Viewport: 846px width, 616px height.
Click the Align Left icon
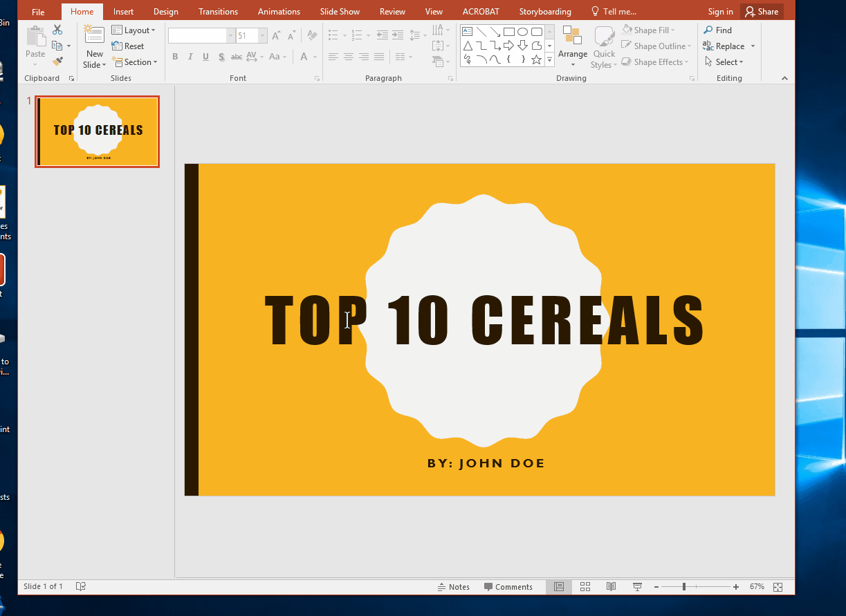333,57
